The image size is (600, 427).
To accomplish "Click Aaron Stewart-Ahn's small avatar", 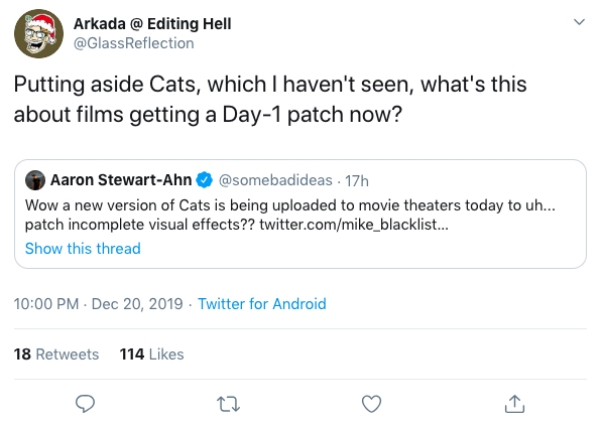I will click(35, 180).
